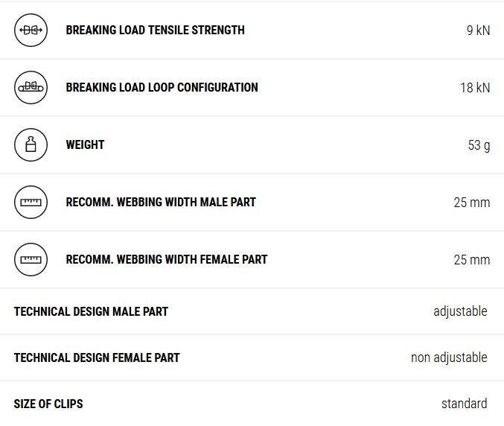
Task: Click Technical Design Male Part label
Action: 91,311
